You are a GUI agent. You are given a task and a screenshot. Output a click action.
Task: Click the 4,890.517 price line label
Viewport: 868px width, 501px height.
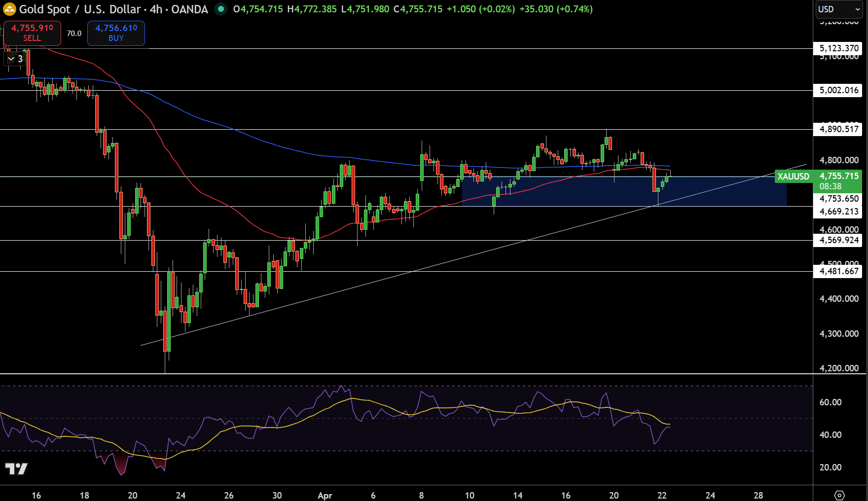point(838,129)
